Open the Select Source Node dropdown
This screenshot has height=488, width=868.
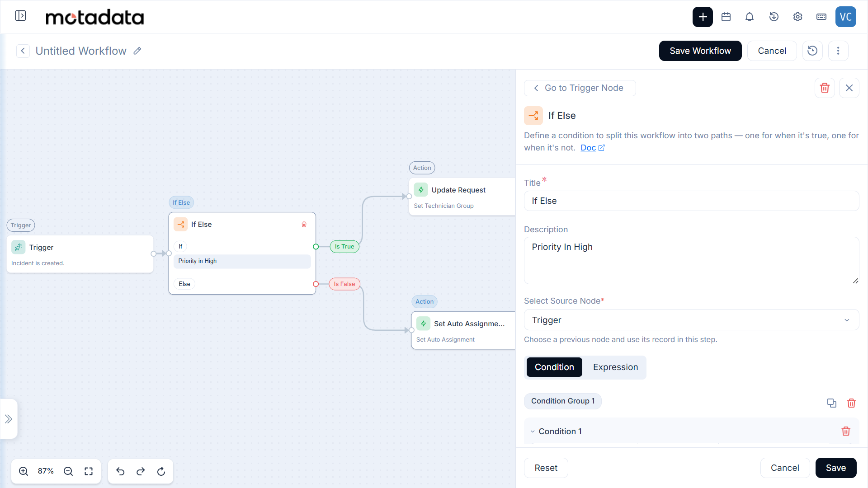tap(691, 320)
